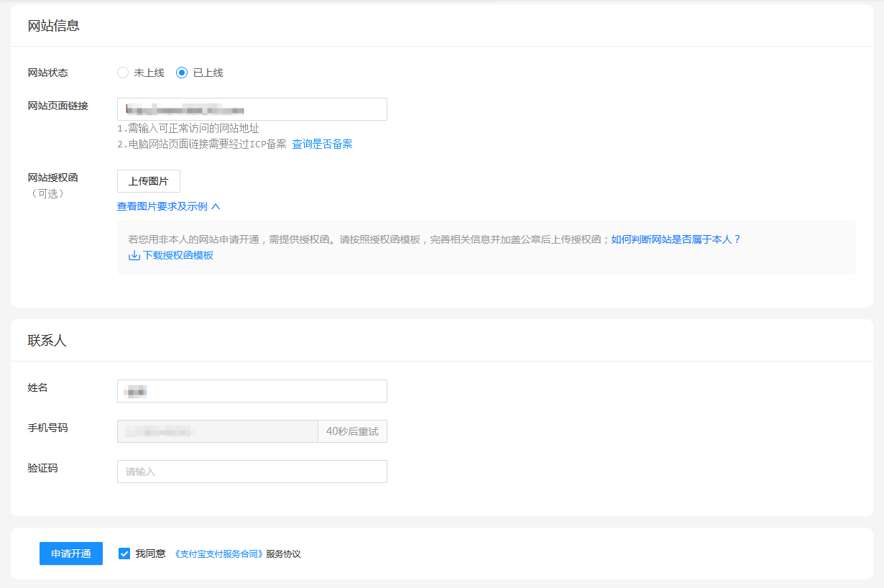
Task: Click the 网站授权函 field label
Action: point(52,178)
